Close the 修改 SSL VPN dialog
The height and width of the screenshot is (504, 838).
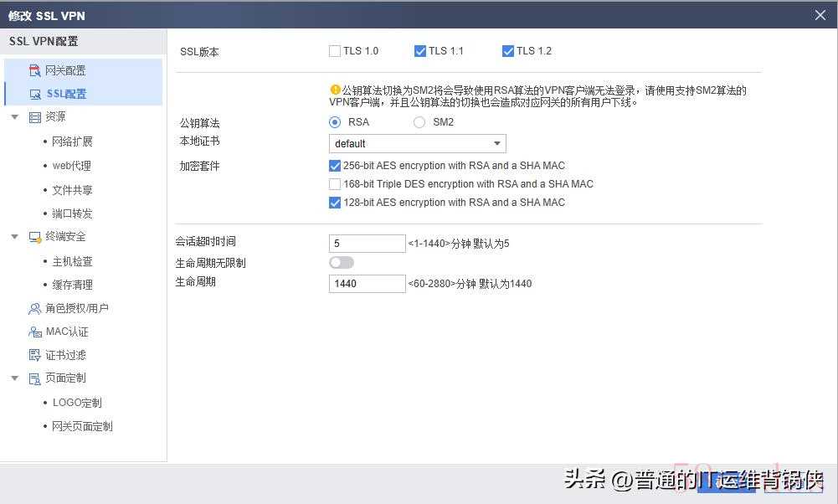[x=820, y=15]
